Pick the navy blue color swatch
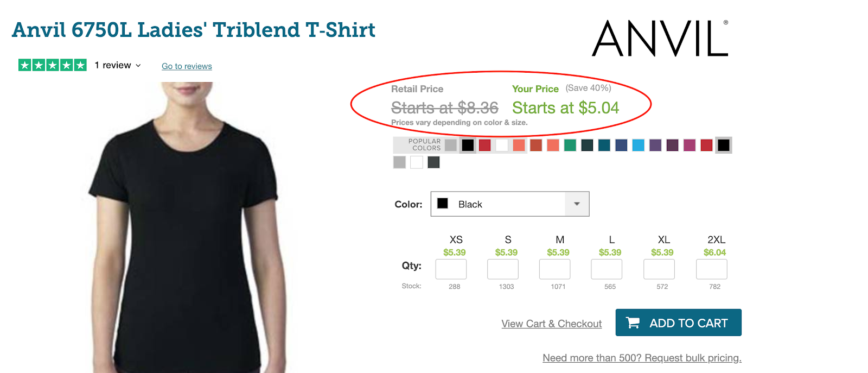This screenshot has width=868, height=373. click(622, 145)
